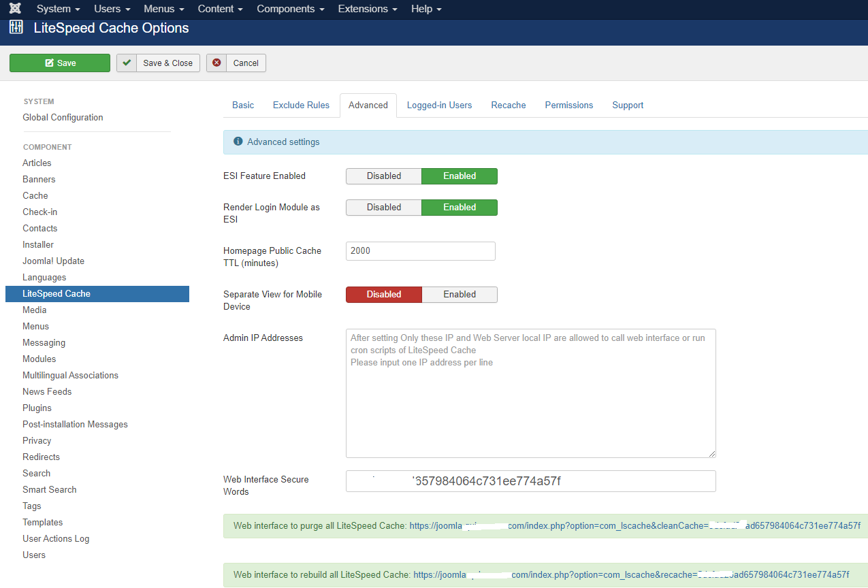Click the Cancel button
Screen dimensions: 868x588
(236, 63)
